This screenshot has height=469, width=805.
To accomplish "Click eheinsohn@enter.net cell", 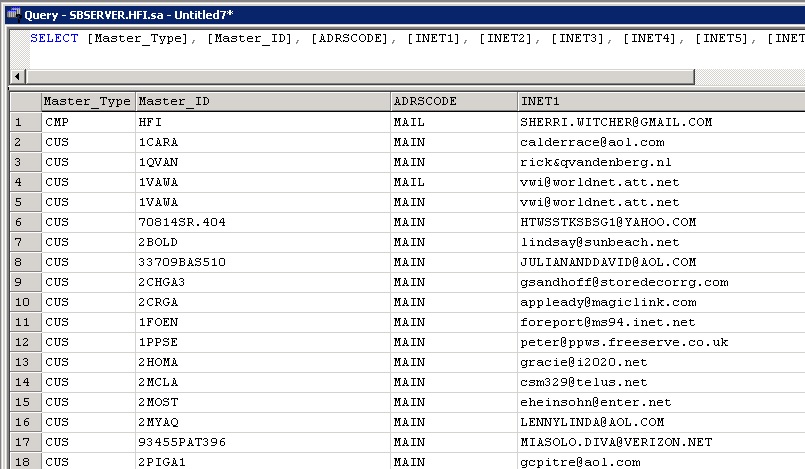I will tap(661, 402).
